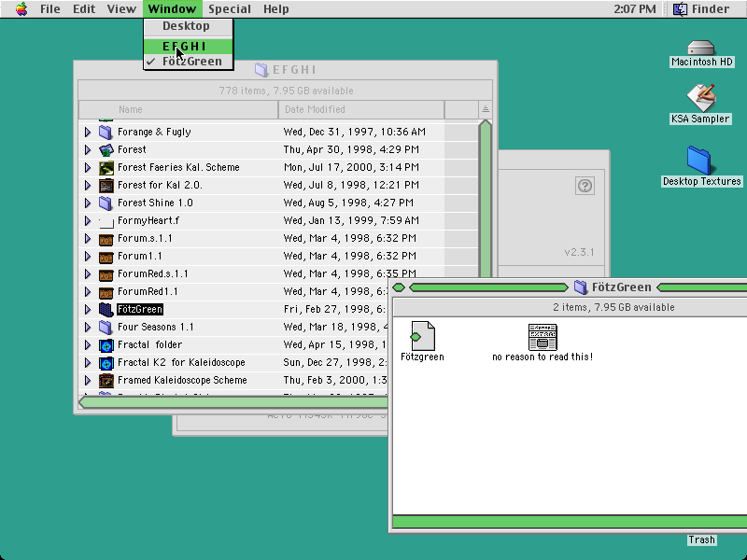Click the Forange & Fugly folder icon

[106, 132]
